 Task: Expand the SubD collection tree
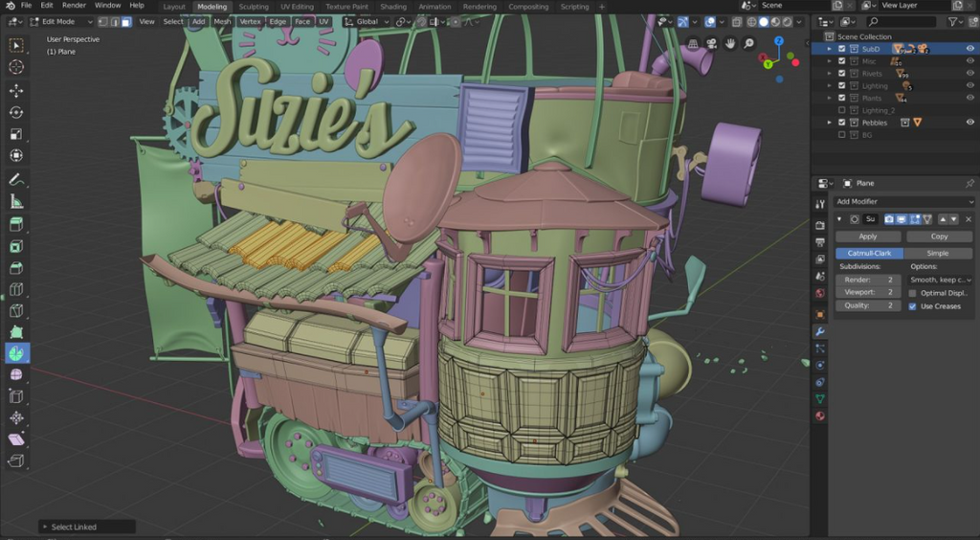(x=830, y=49)
